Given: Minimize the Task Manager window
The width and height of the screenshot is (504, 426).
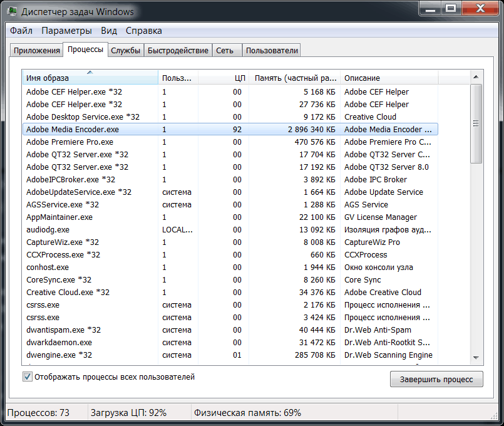Looking at the screenshot, I should point(430,9).
